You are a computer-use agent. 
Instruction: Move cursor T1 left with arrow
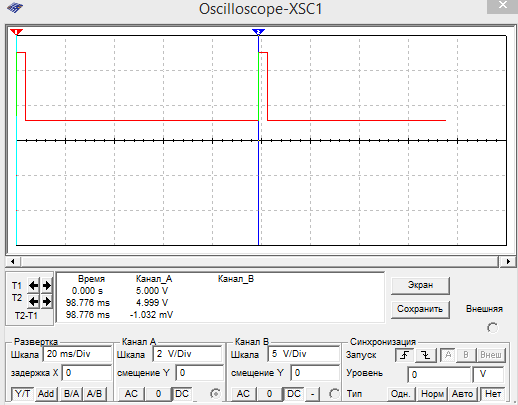[33, 285]
